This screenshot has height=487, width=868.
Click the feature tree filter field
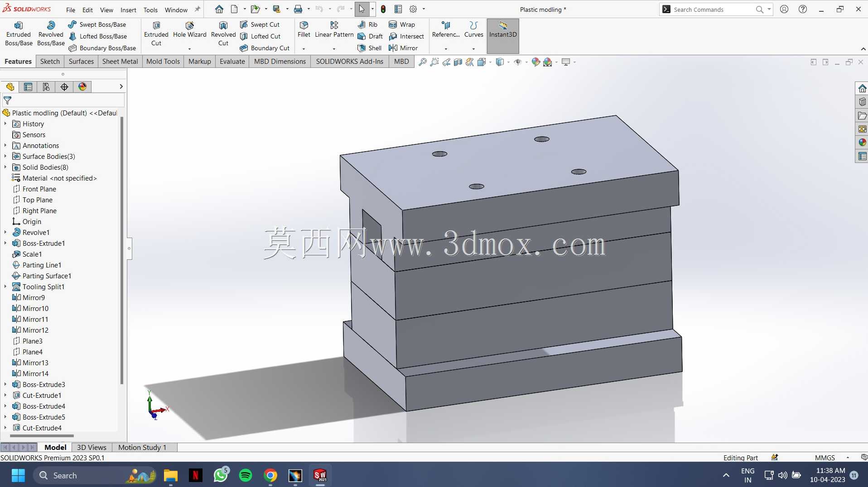click(63, 100)
